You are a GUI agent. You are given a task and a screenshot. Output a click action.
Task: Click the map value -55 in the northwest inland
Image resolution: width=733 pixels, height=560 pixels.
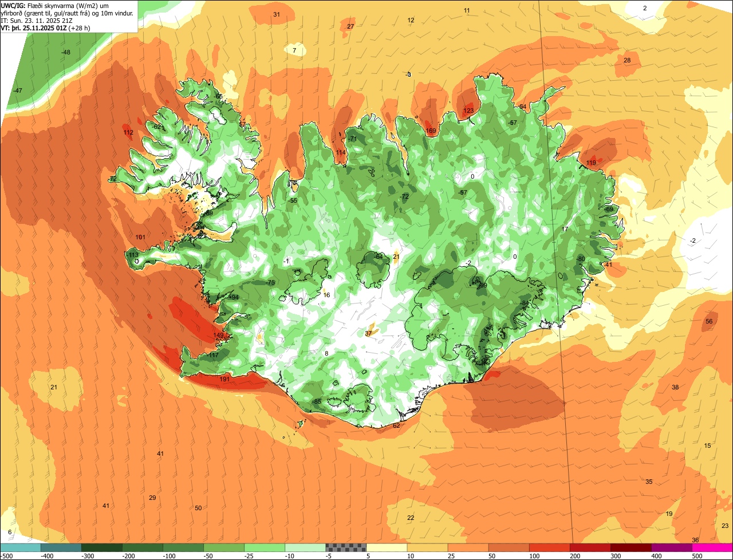tap(293, 200)
